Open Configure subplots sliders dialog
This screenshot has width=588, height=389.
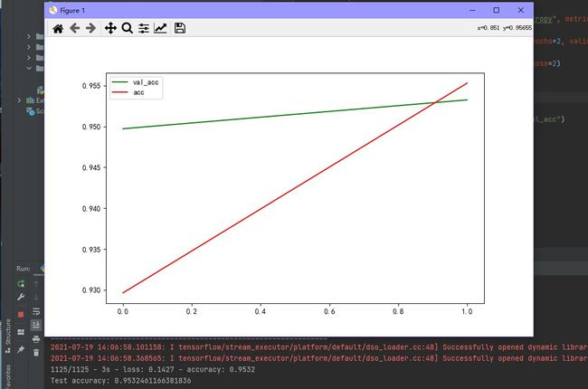[x=144, y=28]
